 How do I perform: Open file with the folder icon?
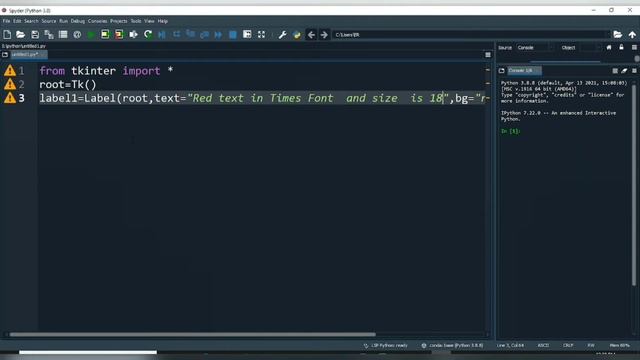[20, 35]
